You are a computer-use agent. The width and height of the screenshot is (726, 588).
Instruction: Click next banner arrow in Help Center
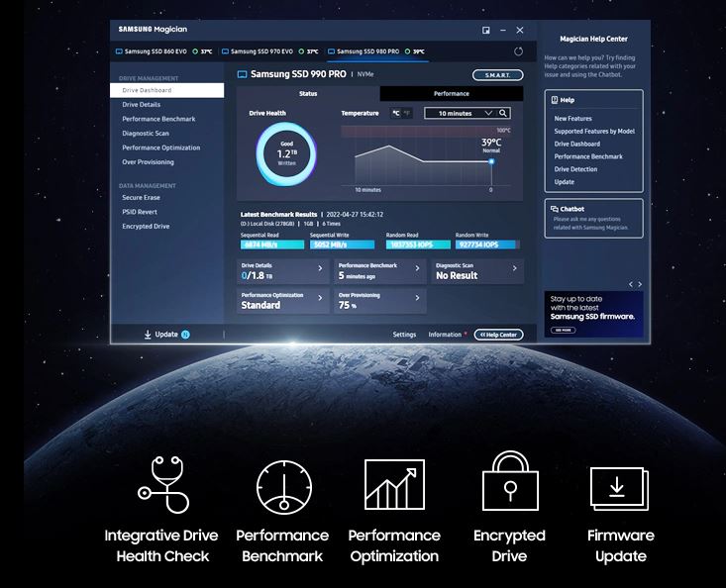[640, 284]
